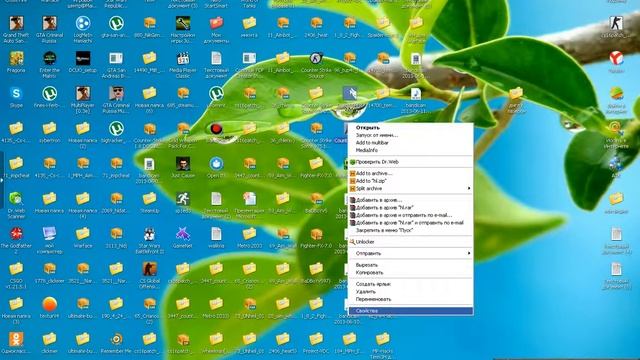Choose Проверить Dr.Web menu entry

[x=411, y=162]
